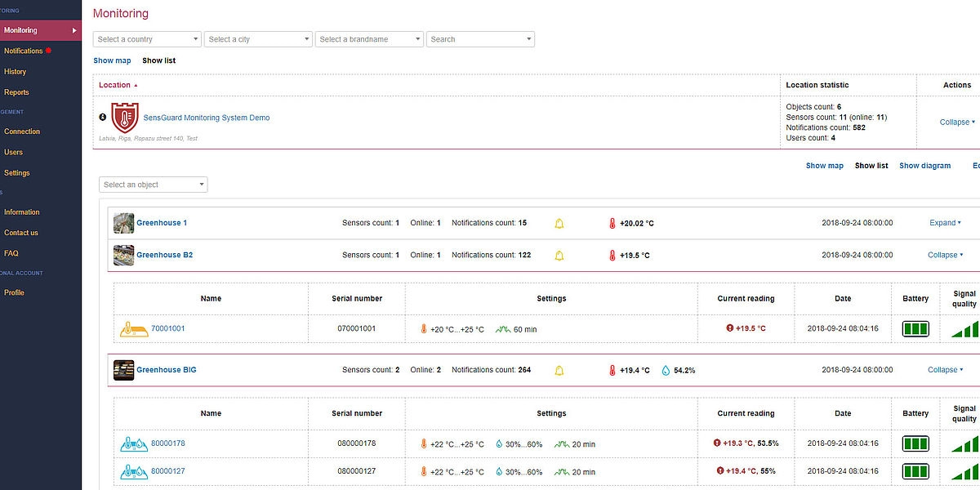The image size is (980, 490).
Task: Open the Select a country dropdown
Action: (147, 39)
